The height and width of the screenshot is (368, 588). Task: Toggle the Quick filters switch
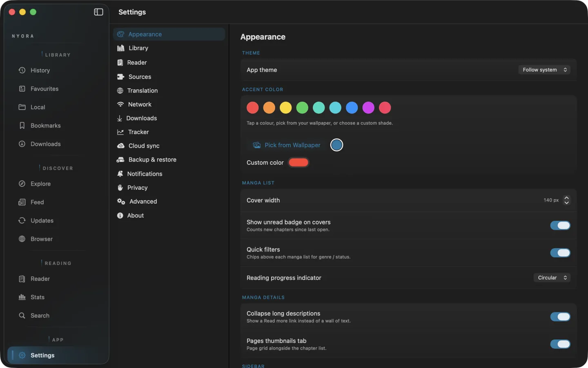[x=560, y=253]
